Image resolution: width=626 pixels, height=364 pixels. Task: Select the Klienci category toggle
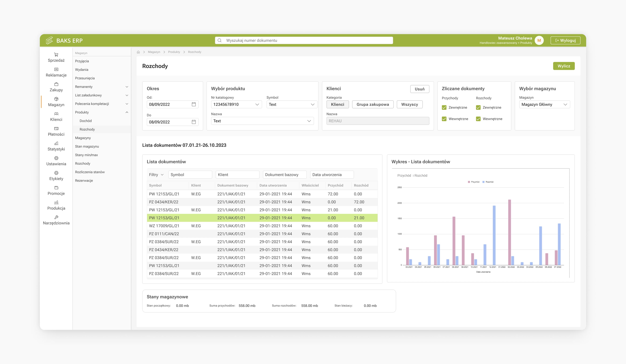[338, 104]
